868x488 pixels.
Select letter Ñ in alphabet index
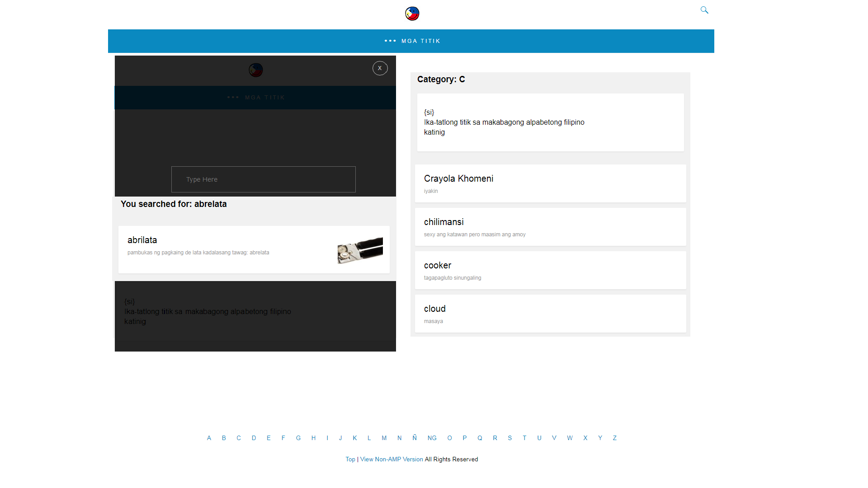tap(415, 438)
